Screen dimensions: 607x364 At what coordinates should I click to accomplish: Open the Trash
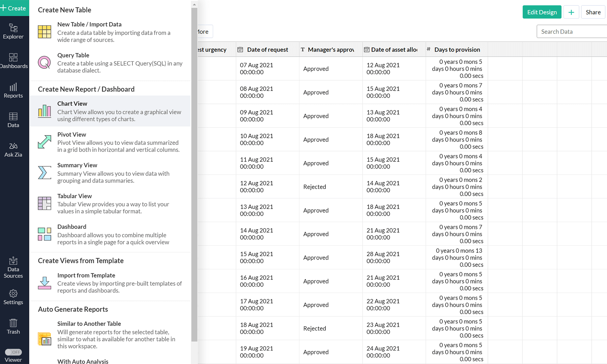[x=13, y=326]
